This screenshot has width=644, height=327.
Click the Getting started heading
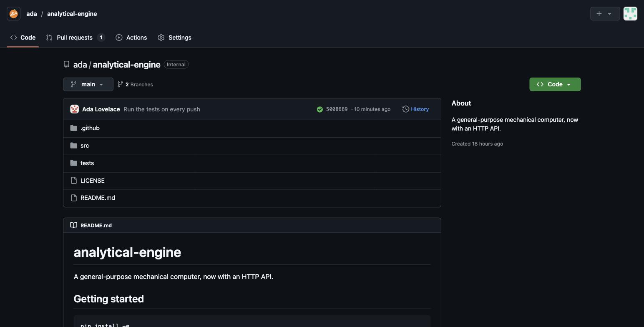pos(109,299)
